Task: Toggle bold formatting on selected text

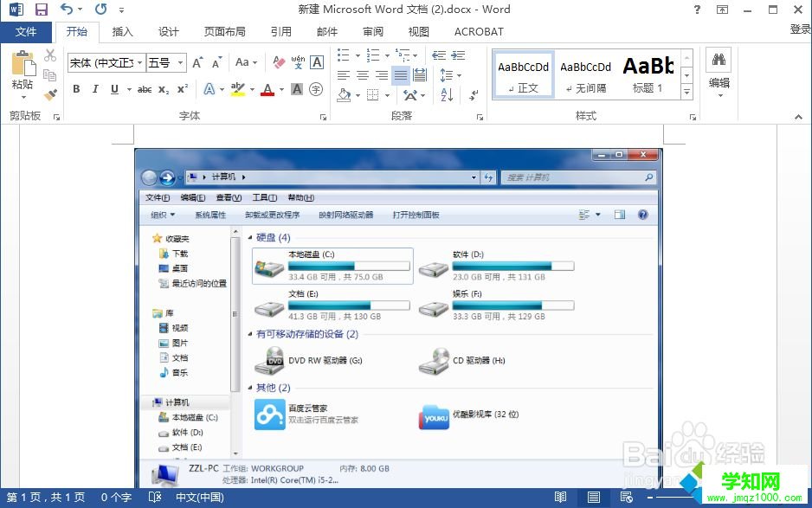Action: coord(75,88)
